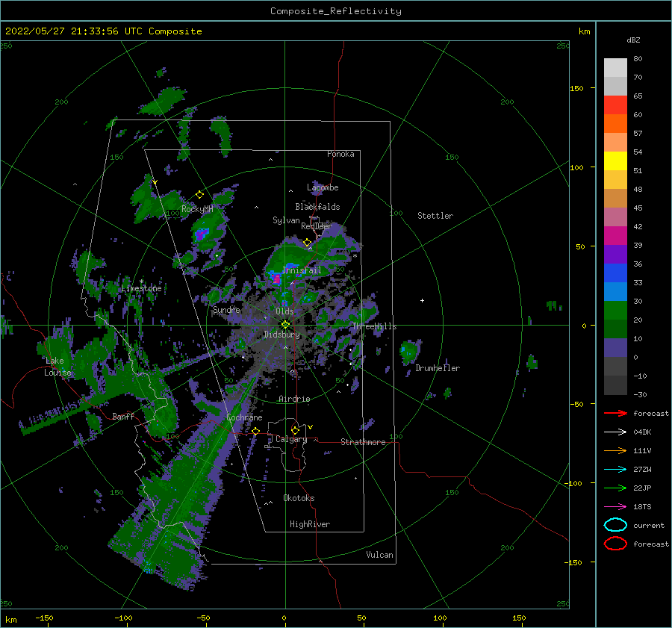672x628 pixels.
Task: Click the Sylvan label on map
Action: (286, 220)
